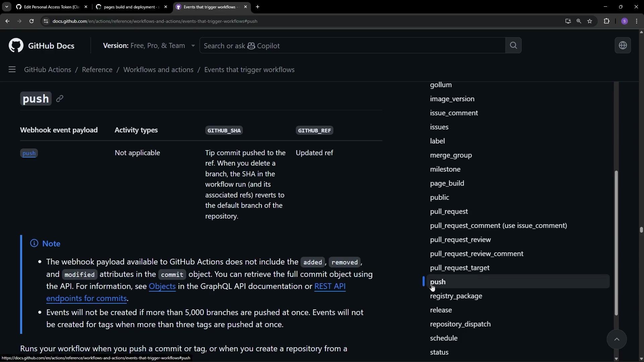Jump to milestone in page outline
This screenshot has height=362, width=644.
(445, 169)
